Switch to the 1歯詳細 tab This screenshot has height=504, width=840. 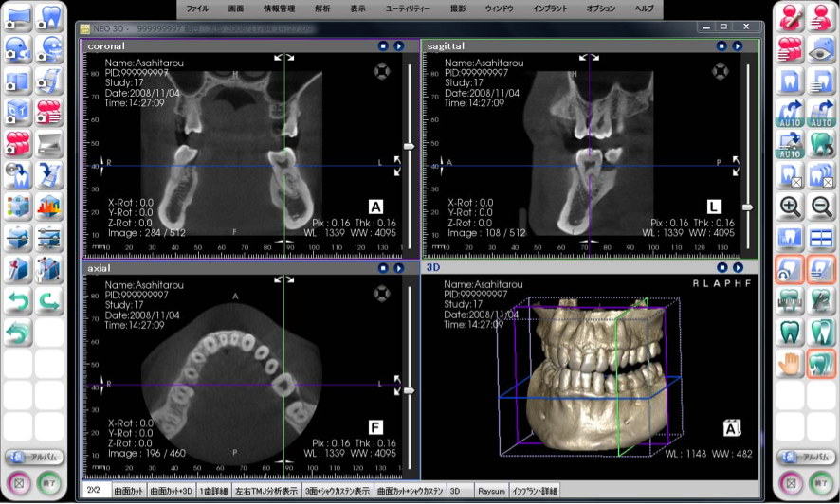pyautogui.click(x=213, y=491)
